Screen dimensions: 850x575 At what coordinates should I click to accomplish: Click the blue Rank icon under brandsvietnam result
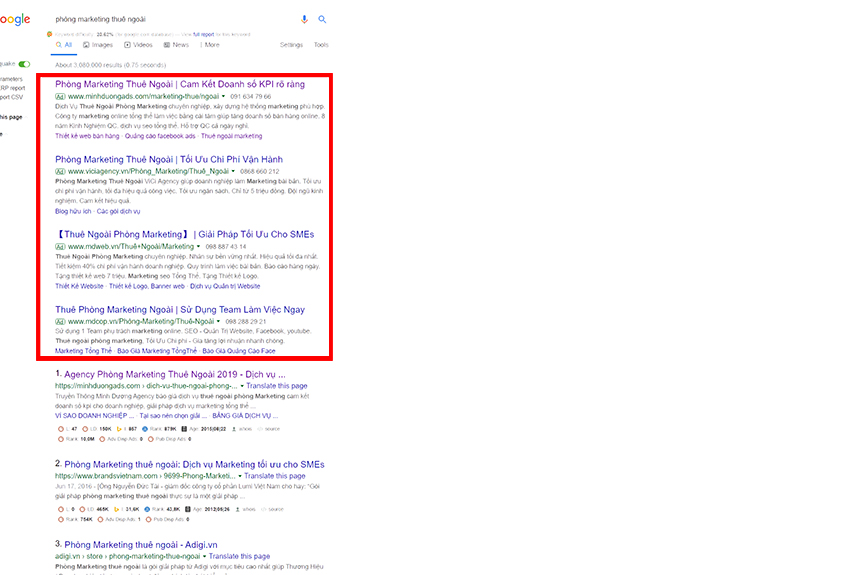coord(147,509)
